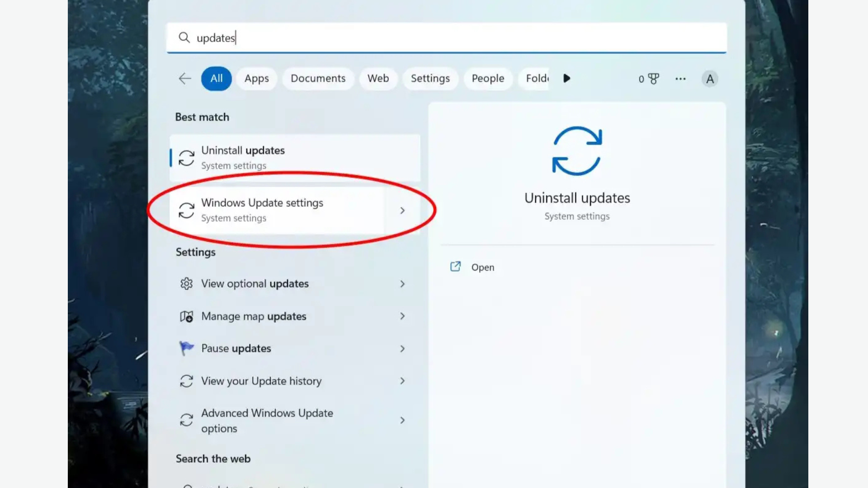
Task: Click Open to launch Uninstall updates
Action: (x=482, y=267)
